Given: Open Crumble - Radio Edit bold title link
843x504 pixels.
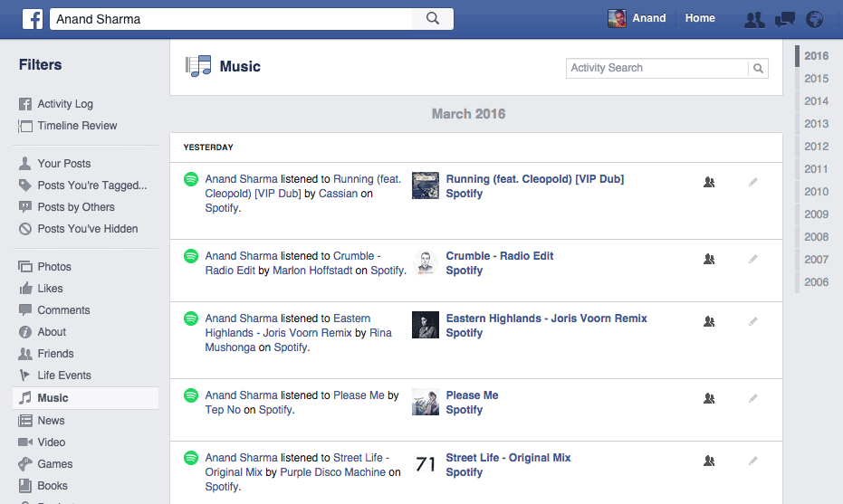Looking at the screenshot, I should (x=500, y=256).
